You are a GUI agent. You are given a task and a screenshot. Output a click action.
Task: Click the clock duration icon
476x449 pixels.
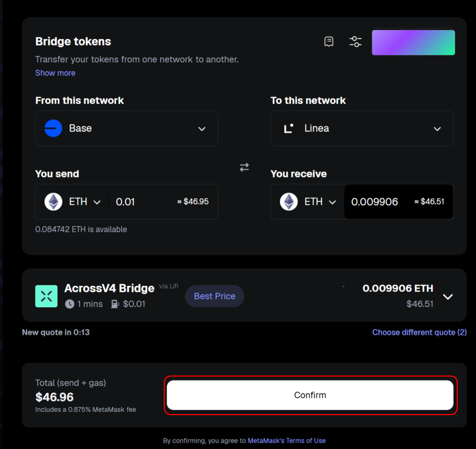click(x=70, y=304)
